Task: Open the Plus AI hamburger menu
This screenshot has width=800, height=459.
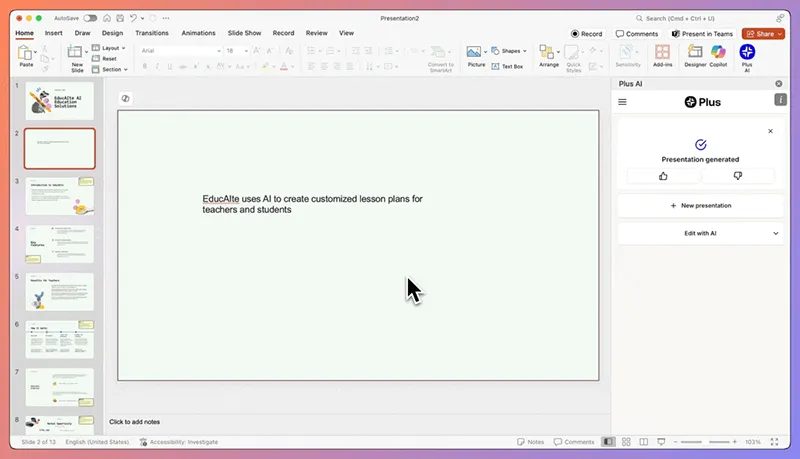Action: (x=622, y=102)
